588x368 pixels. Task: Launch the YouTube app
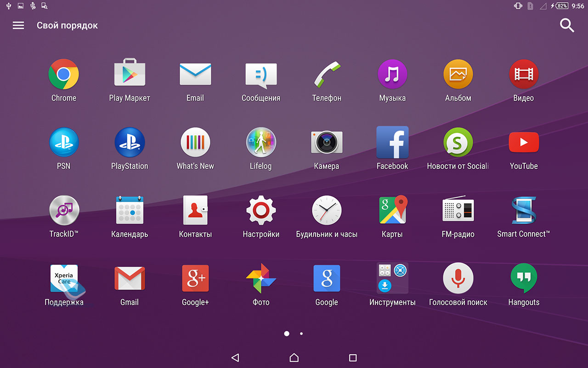tap(524, 143)
